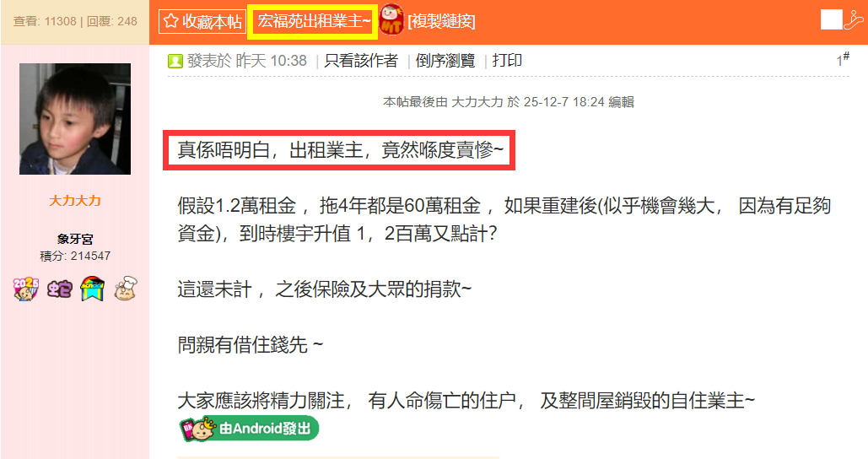This screenshot has height=459, width=868.
Task: Open the 大力大力 username profile link
Action: pos(75,201)
